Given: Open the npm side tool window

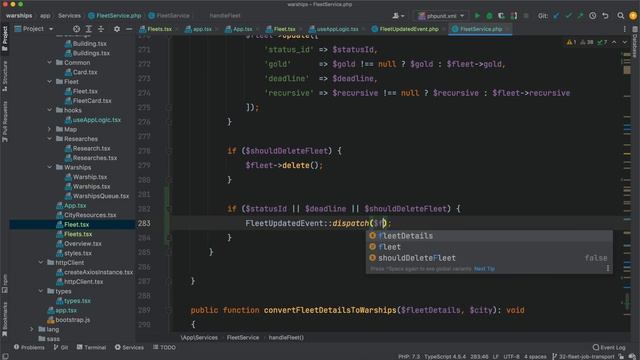Looking at the screenshot, I should click(5, 283).
